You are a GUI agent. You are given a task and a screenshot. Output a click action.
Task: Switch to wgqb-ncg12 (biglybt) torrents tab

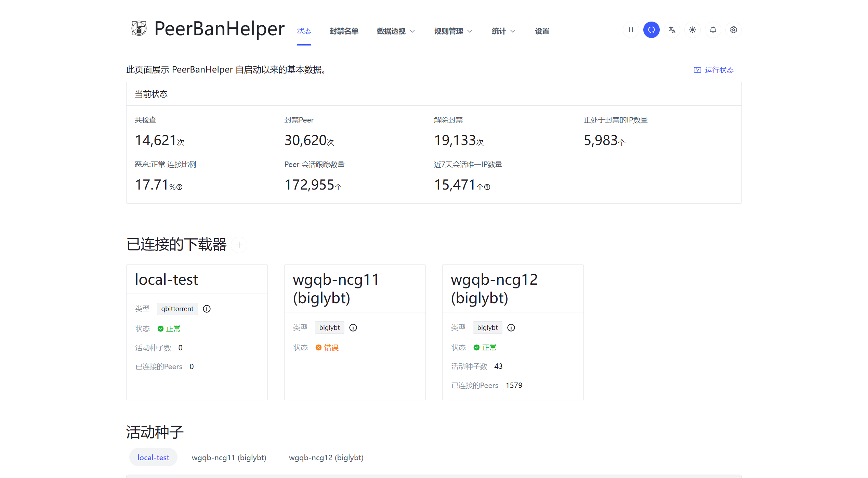tap(326, 458)
